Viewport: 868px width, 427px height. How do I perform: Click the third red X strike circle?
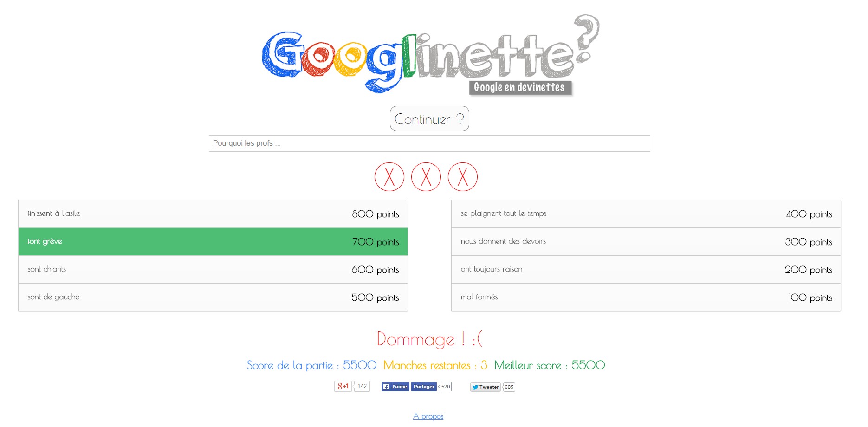pyautogui.click(x=463, y=177)
